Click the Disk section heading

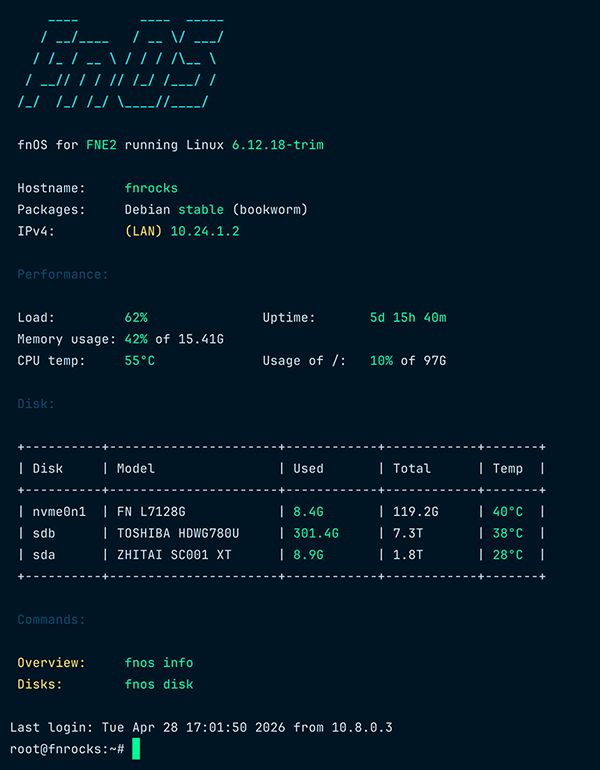click(36, 404)
